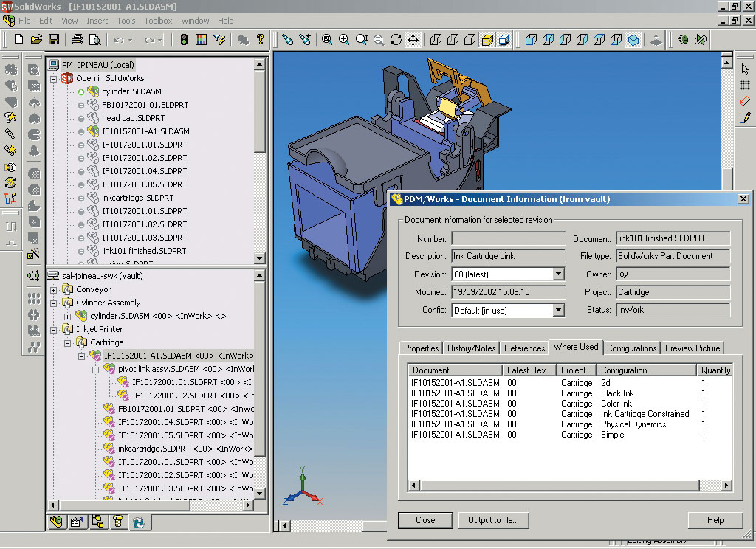Click the Front view cube icon
The image size is (756, 549).
531,40
